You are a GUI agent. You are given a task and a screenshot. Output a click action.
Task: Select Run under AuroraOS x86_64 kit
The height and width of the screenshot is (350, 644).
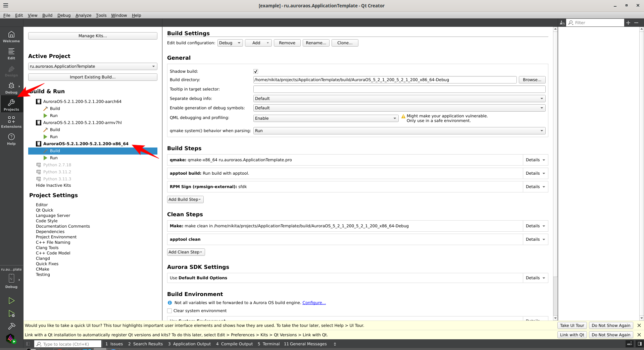[54, 158]
